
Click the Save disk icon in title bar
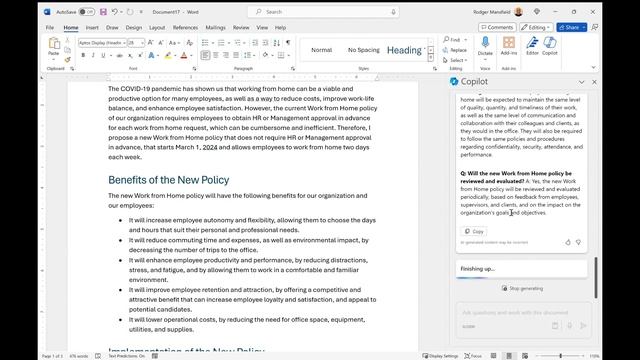(x=103, y=12)
